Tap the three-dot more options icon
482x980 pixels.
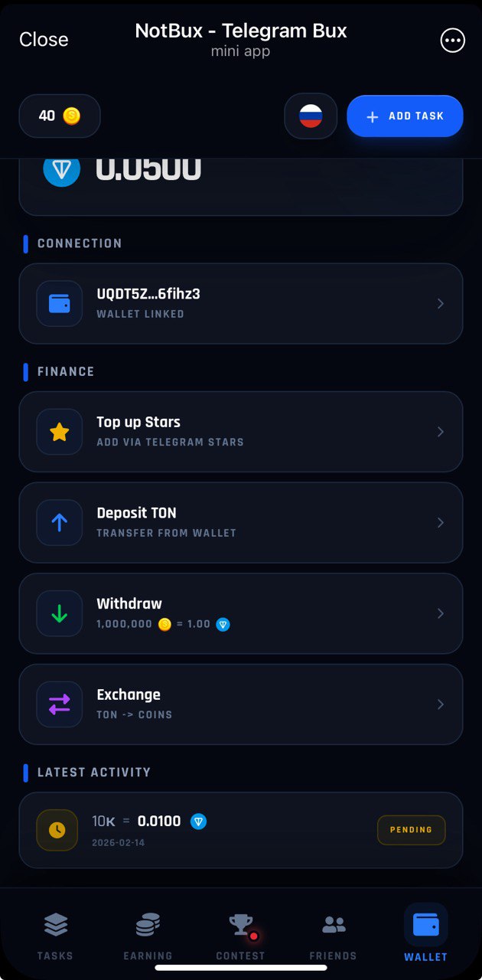click(x=453, y=40)
